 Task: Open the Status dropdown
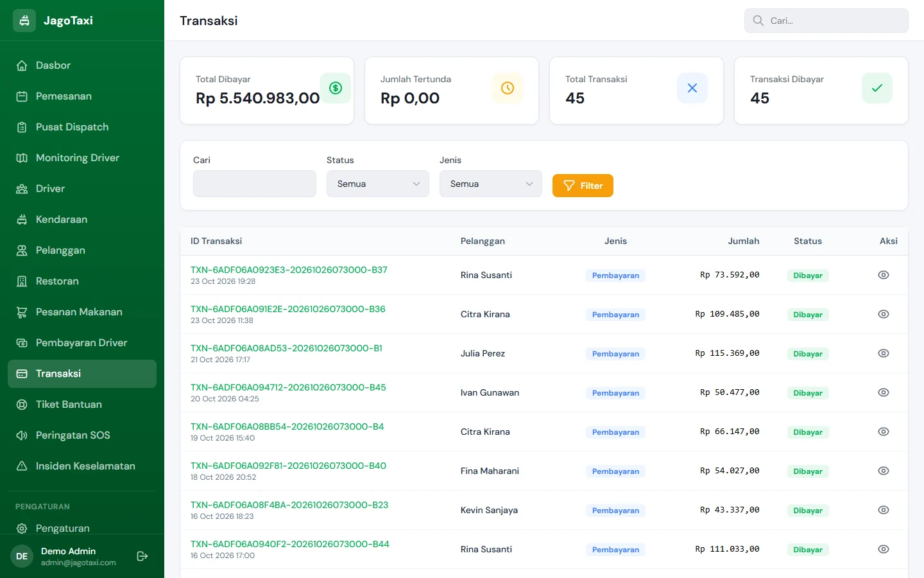click(378, 184)
